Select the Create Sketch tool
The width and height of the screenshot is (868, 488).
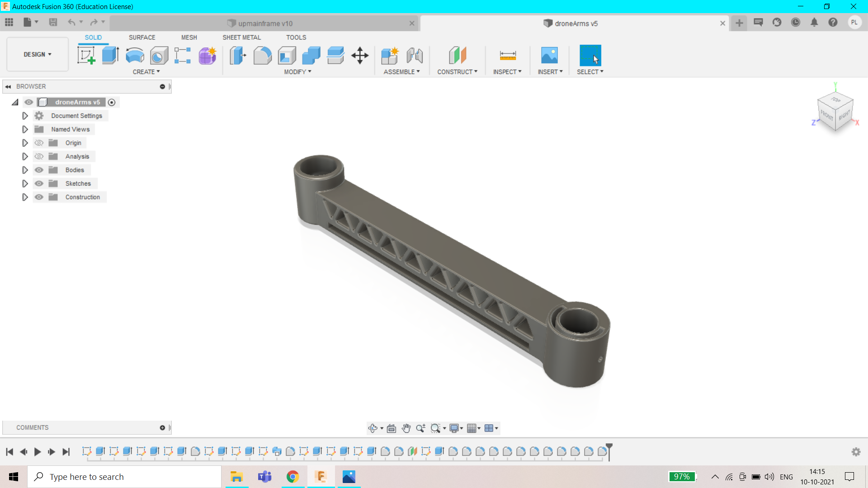[86, 55]
